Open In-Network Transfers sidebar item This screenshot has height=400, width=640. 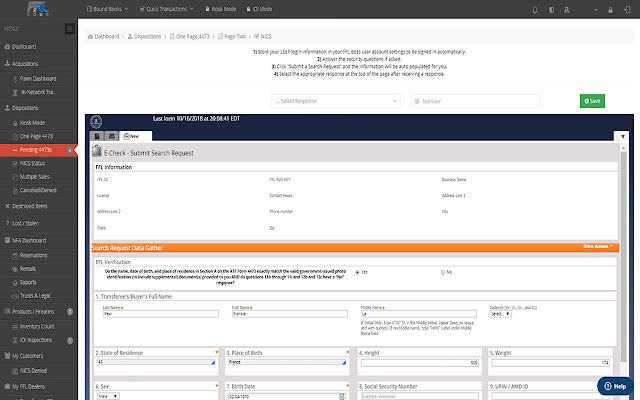click(38, 92)
